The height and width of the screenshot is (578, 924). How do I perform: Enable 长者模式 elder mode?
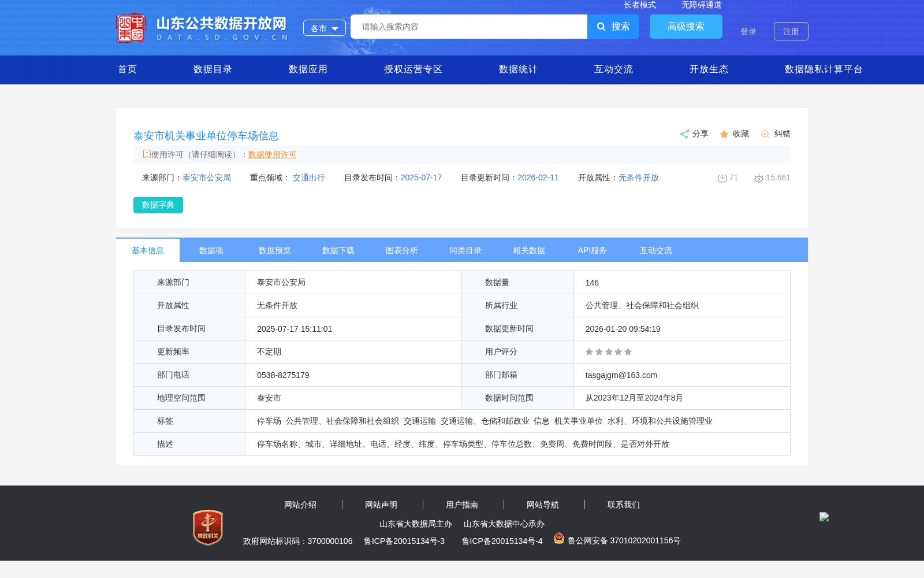(x=640, y=5)
